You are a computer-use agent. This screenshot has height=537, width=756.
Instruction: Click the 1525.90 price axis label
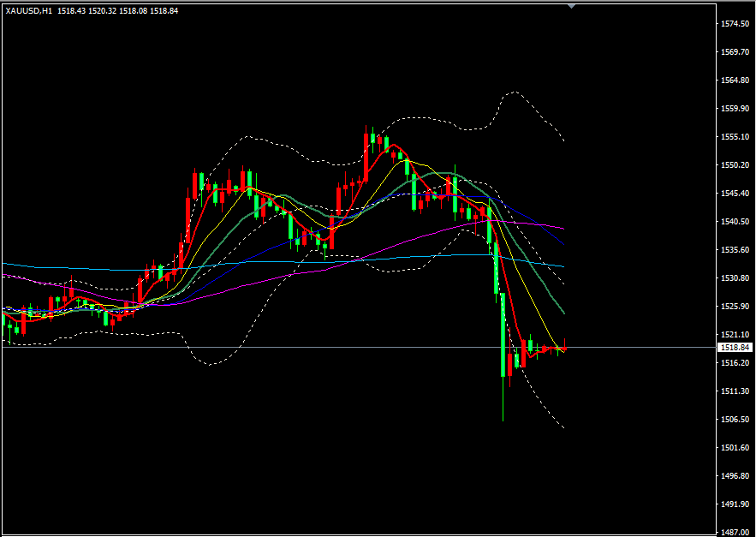pyautogui.click(x=735, y=307)
